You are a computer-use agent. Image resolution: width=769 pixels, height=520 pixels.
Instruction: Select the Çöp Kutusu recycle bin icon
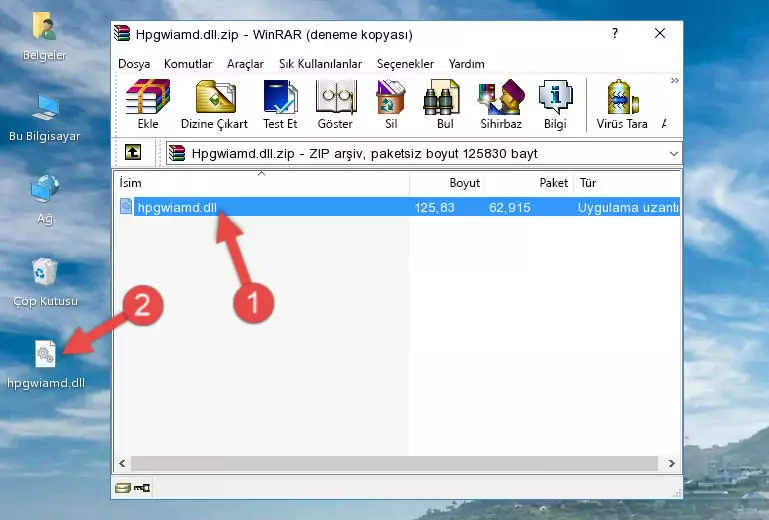(x=45, y=283)
